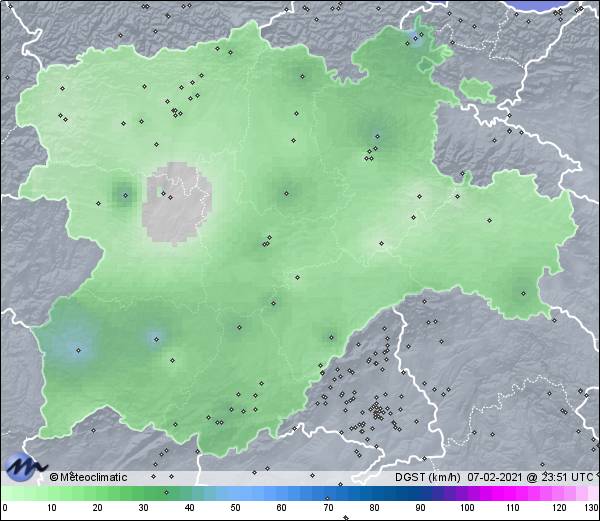Screen dimensions: 600x521
Task: Click the 40 label on the wind scale
Action: (189, 508)
